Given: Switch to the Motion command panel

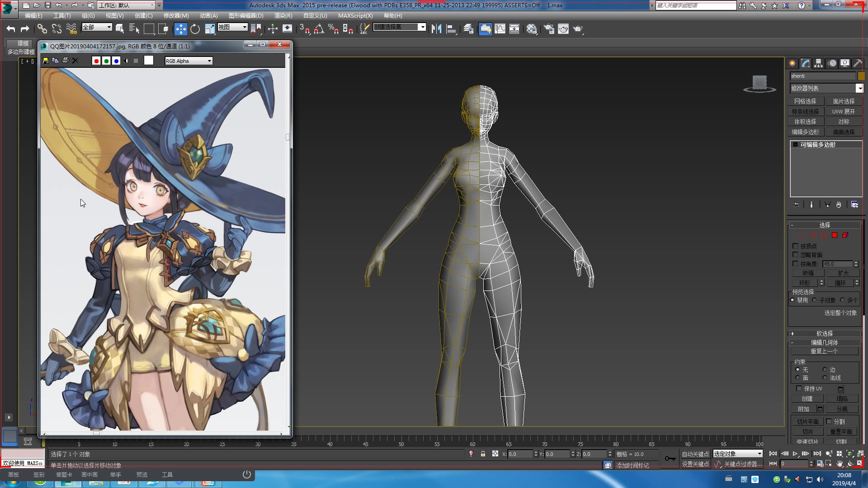Looking at the screenshot, I should pyautogui.click(x=832, y=63).
